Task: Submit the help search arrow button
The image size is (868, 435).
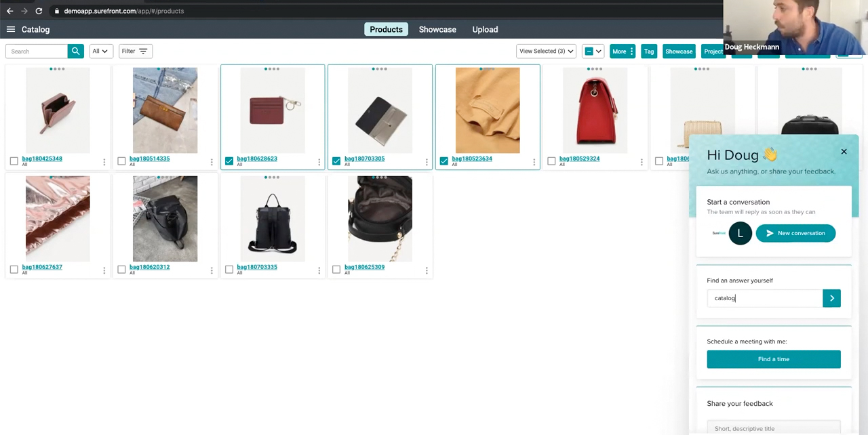Action: tap(831, 298)
